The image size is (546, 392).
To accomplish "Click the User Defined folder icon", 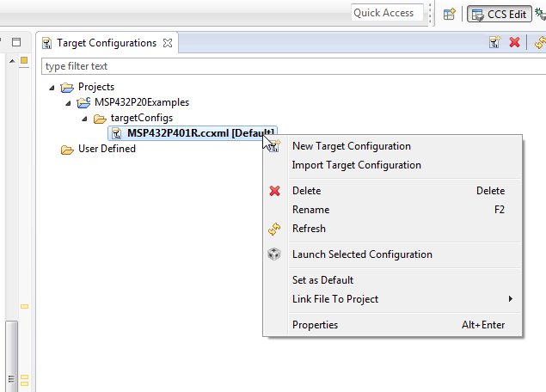I will pos(67,149).
